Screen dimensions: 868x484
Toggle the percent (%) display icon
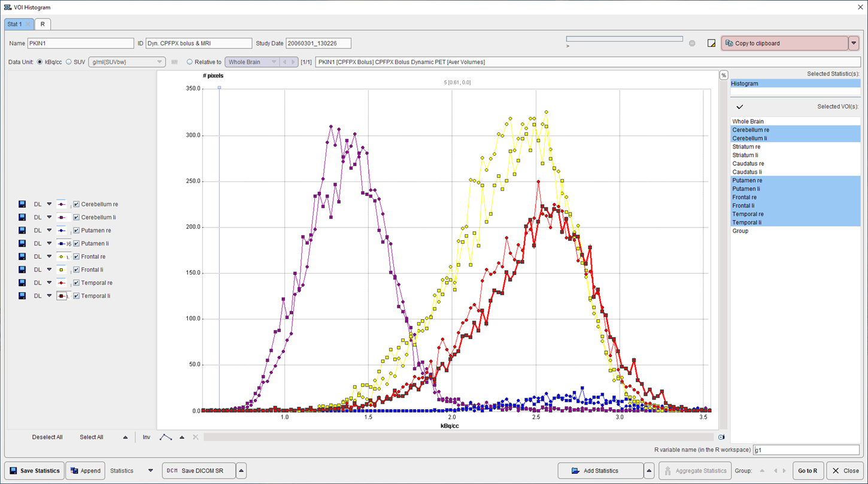pyautogui.click(x=724, y=75)
